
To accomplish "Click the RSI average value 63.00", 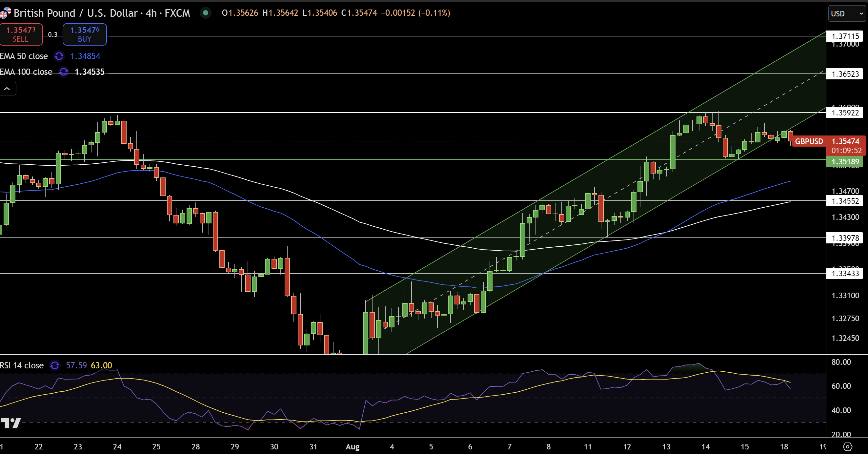I will pyautogui.click(x=101, y=365).
